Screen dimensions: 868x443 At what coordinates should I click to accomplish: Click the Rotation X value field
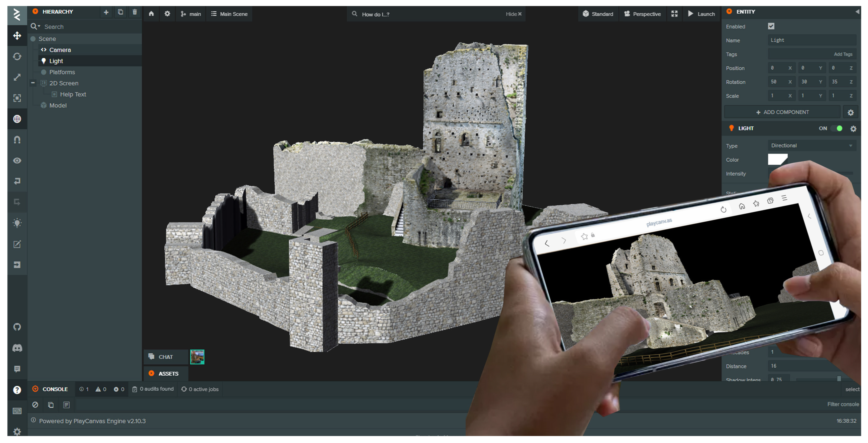781,82
